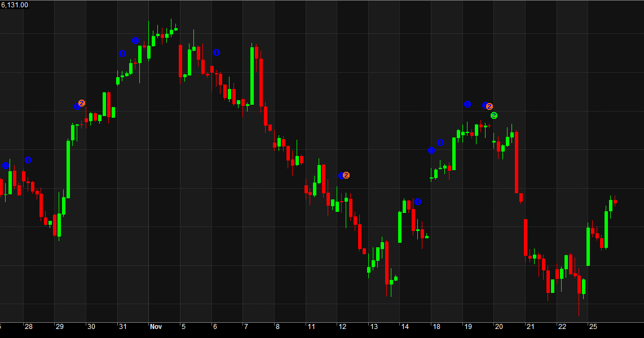
Task: Click the orange 2 marker above date 12
Action: tap(346, 175)
